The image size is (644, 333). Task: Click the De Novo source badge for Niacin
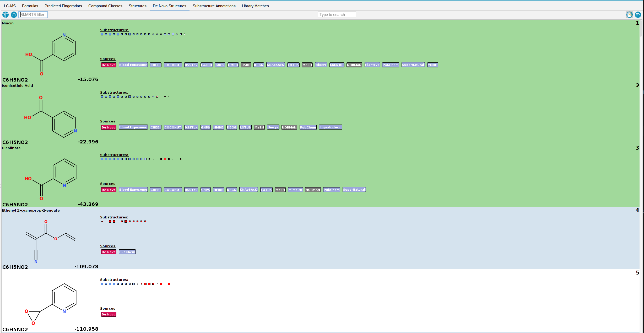[x=108, y=65]
